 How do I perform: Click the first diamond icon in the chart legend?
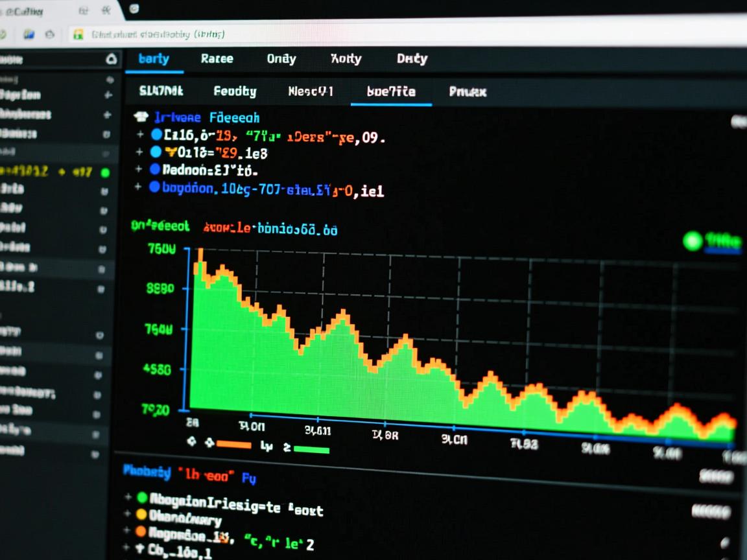(191, 443)
